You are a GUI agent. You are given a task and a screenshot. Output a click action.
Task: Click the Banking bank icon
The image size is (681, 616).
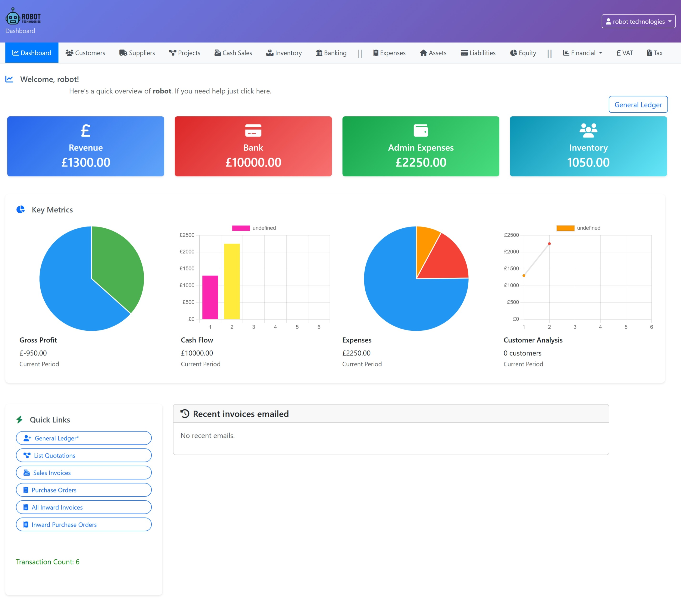pos(319,53)
